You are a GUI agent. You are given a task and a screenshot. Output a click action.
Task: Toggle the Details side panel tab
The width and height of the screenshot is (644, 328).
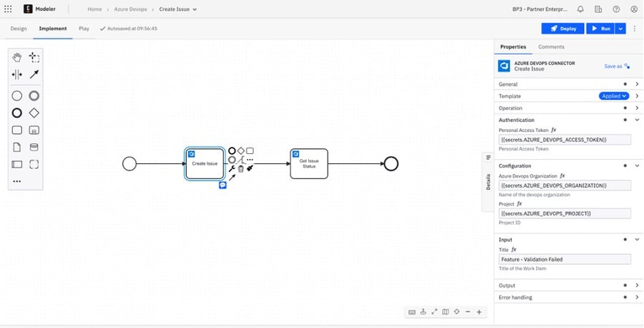488,181
